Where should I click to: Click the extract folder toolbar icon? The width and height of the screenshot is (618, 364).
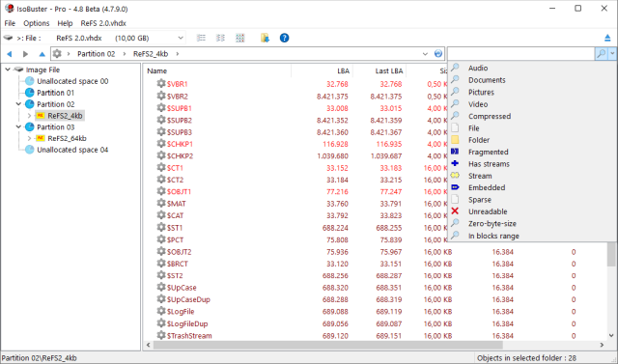pos(265,38)
